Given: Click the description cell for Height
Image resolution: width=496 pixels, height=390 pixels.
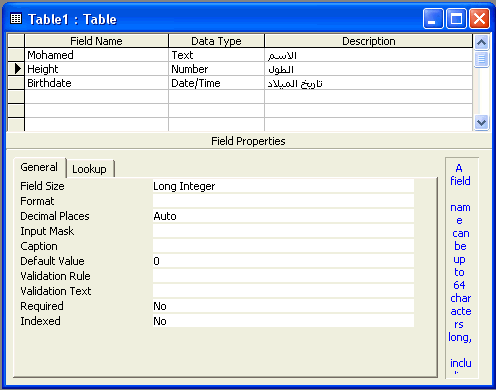Looking at the screenshot, I should [x=368, y=69].
